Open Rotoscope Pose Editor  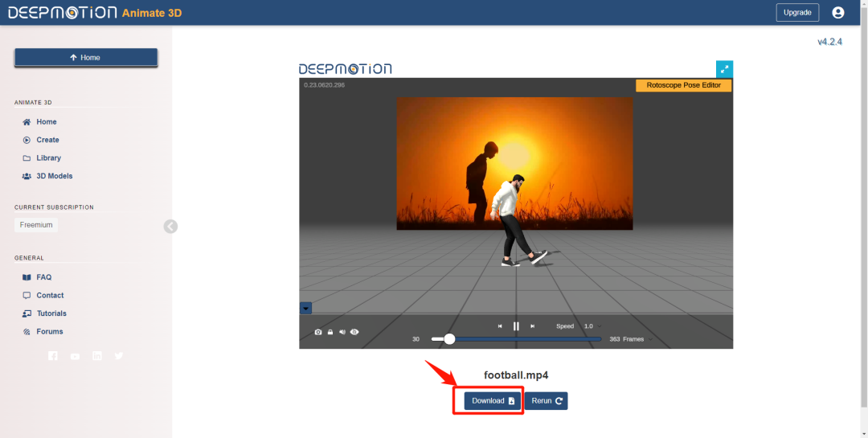tap(684, 85)
